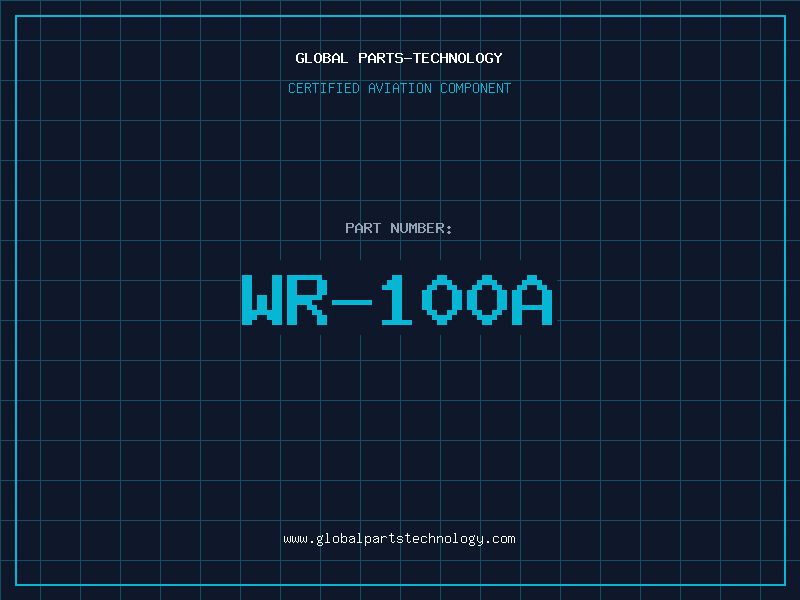Screen dimensions: 800x600
Task: Click the letter W in the part number
Action: (x=263, y=300)
